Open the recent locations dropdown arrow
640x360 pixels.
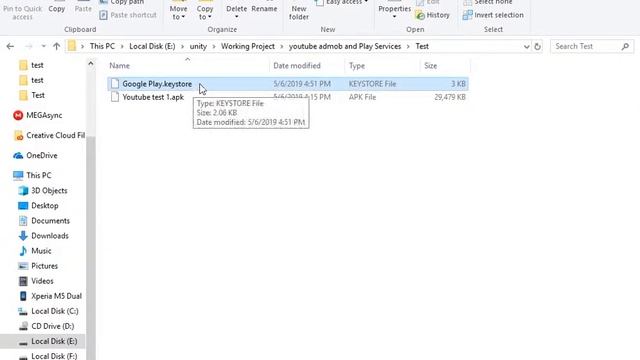[43, 47]
